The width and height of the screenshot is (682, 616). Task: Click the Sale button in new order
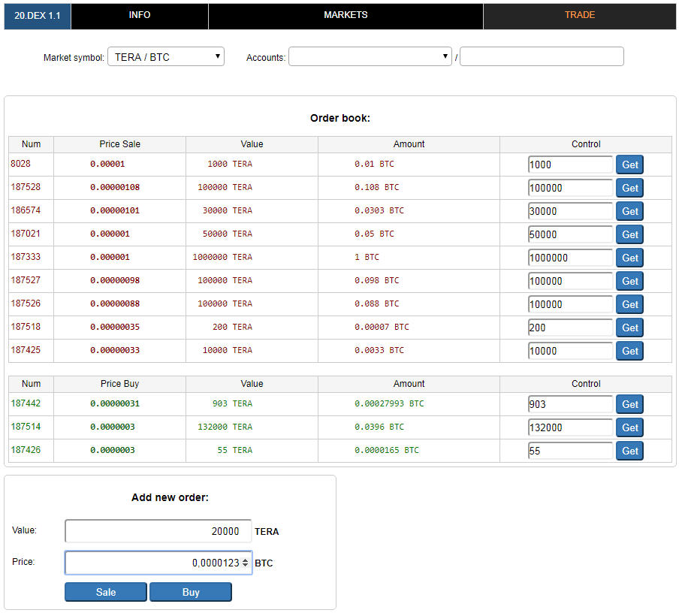(106, 592)
